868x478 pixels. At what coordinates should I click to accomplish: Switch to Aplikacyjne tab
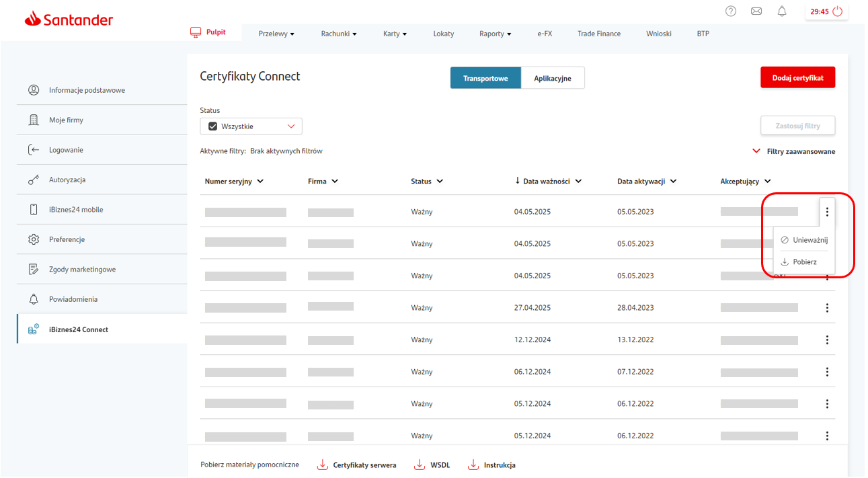(x=553, y=78)
